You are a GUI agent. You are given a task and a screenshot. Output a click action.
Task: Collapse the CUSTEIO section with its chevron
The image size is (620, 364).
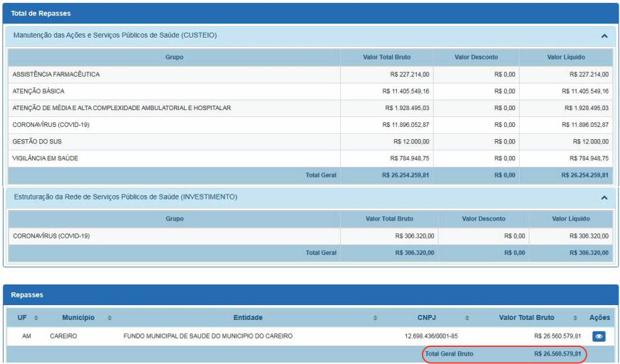pos(604,35)
